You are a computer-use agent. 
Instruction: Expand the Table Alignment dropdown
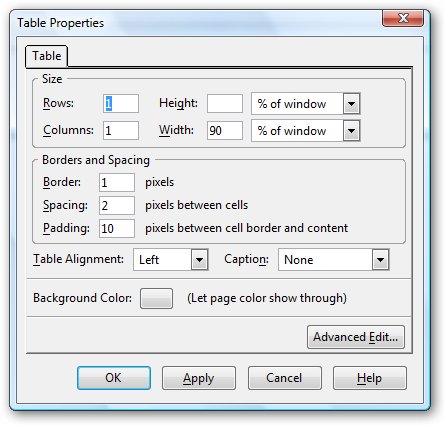click(x=171, y=259)
